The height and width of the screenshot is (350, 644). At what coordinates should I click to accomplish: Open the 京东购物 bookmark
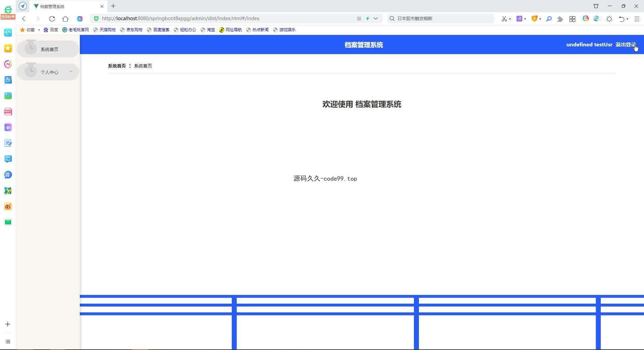click(131, 30)
